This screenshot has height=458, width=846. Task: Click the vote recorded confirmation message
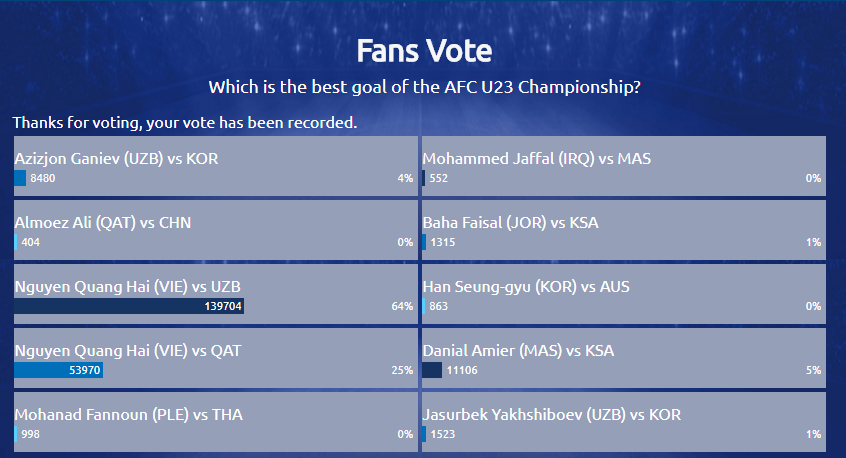pos(185,122)
